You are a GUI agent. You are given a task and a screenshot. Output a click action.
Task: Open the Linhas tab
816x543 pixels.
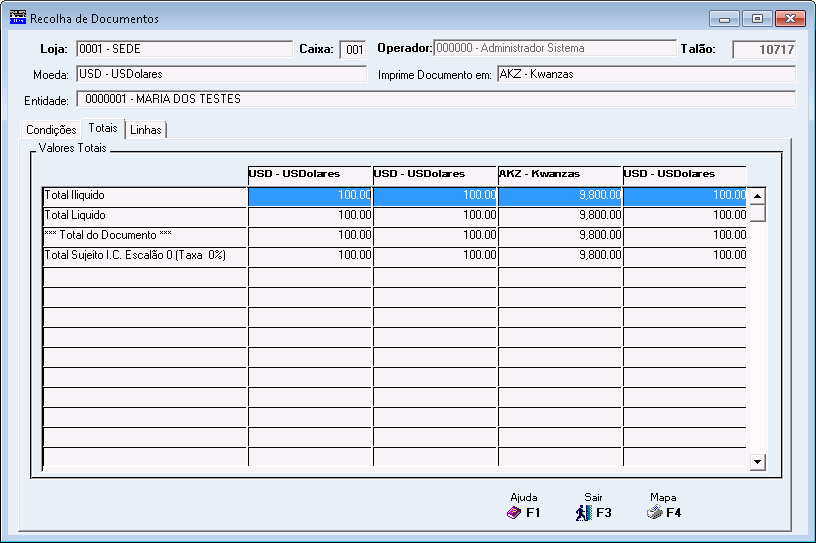[146, 130]
